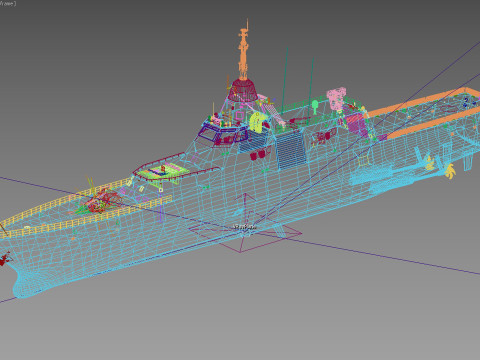The image size is (480, 360).
Task: Select the yellow propeller at the stern
Action: pos(451,171)
